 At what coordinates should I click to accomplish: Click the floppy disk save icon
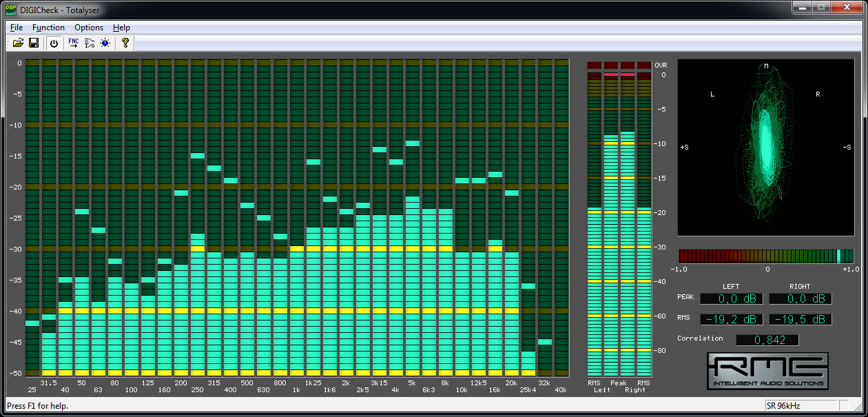(34, 43)
